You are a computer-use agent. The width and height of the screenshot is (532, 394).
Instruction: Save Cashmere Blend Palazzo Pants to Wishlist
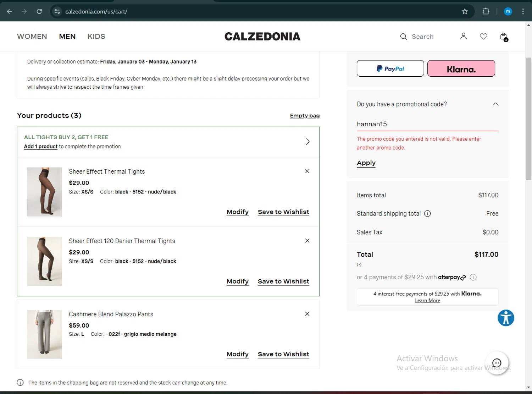(x=283, y=354)
